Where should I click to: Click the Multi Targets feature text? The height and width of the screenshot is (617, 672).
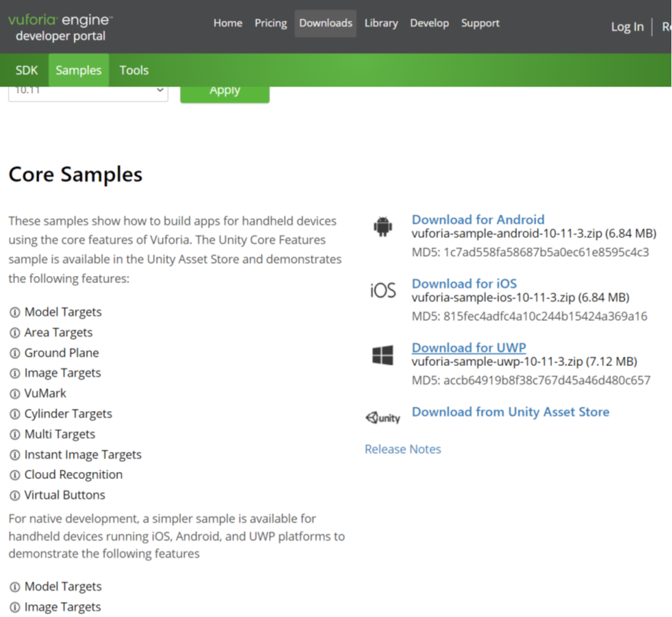point(60,434)
